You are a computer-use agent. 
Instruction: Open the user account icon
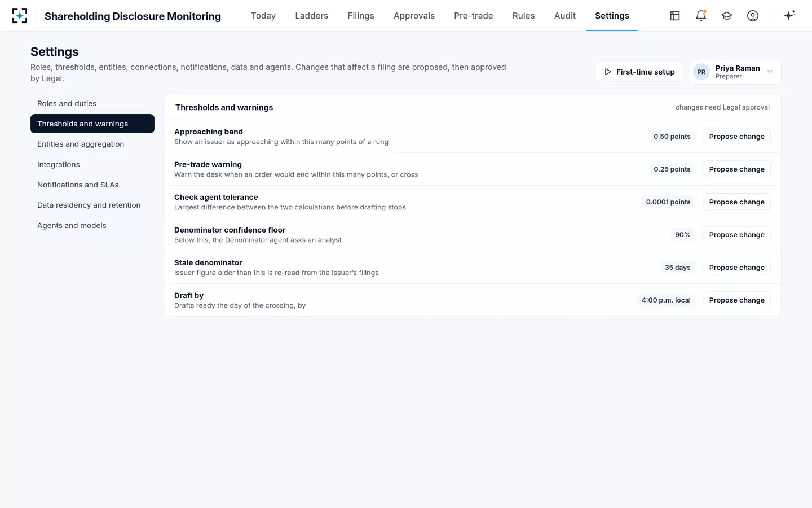(x=753, y=16)
